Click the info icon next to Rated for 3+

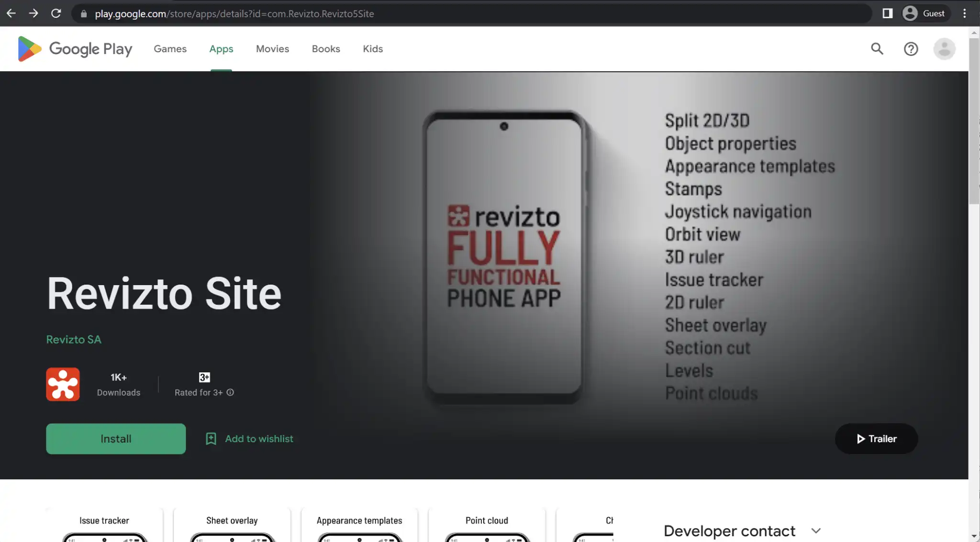(231, 392)
